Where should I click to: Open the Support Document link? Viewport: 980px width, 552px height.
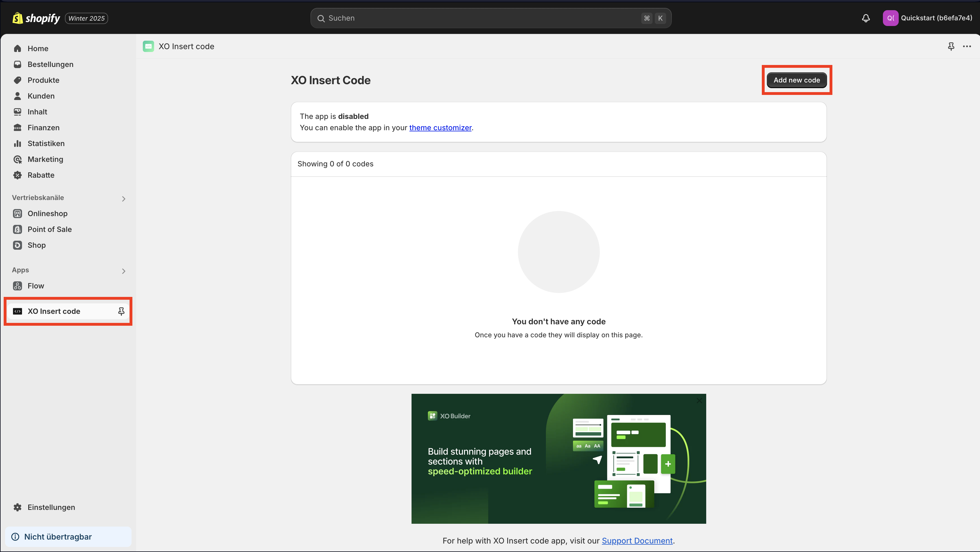tap(637, 541)
